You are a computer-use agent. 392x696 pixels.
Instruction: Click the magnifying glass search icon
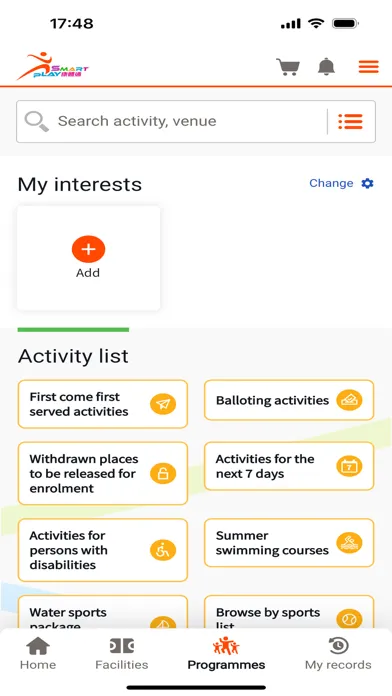(36, 121)
